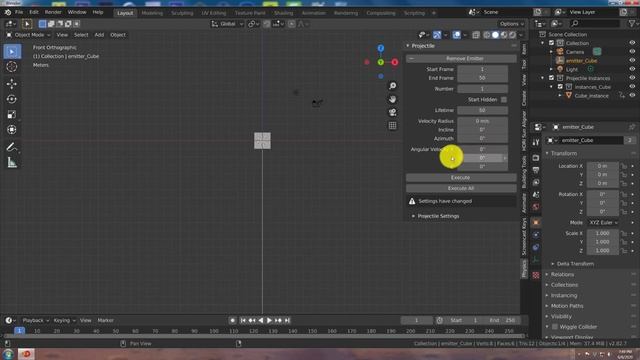Click the blue Z axis gizmo
The image size is (640, 360).
pos(380,49)
